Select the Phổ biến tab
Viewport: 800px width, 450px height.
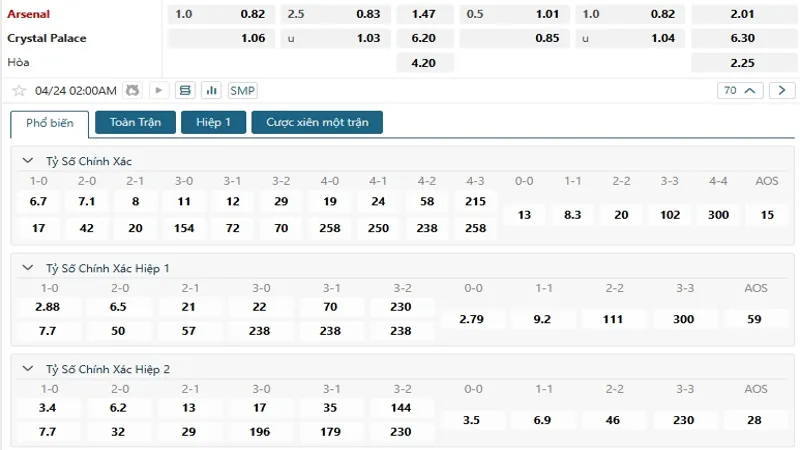tap(48, 122)
